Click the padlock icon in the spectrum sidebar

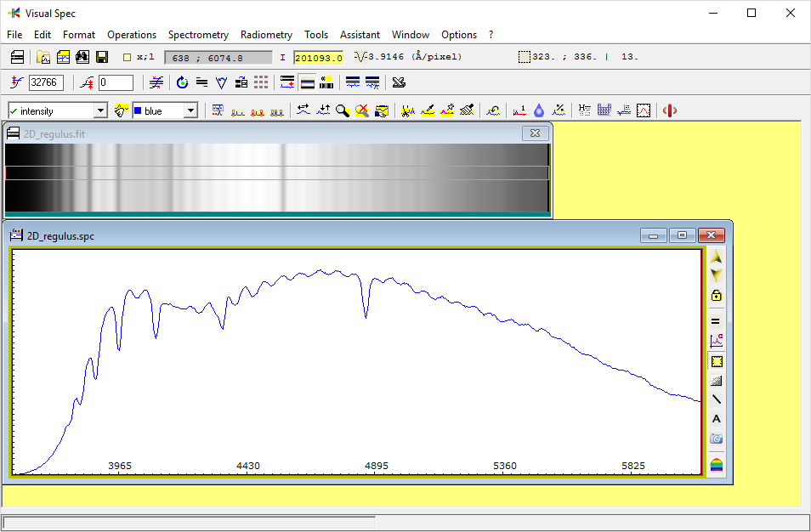717,296
